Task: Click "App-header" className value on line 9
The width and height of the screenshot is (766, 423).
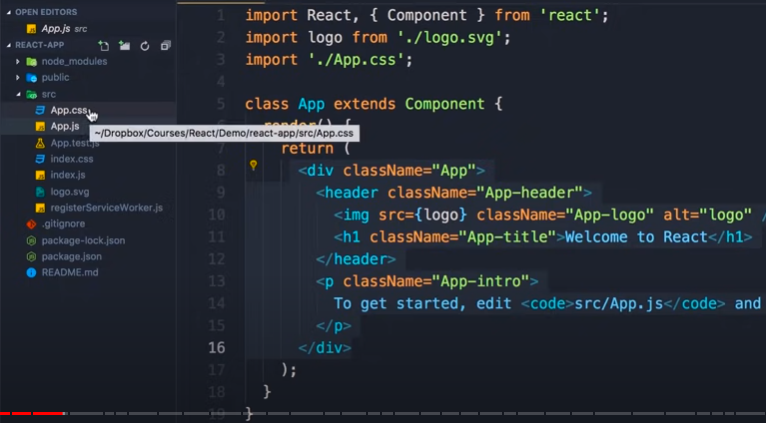Action: (529, 193)
